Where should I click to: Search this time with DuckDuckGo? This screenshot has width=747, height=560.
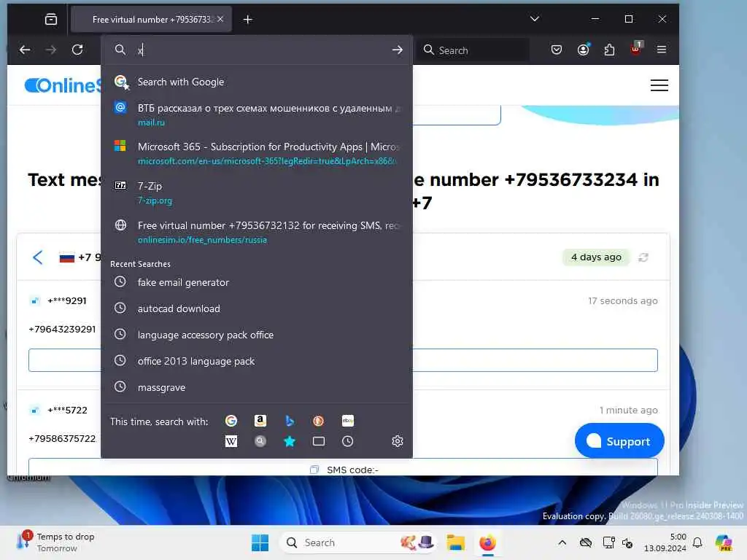coord(318,421)
